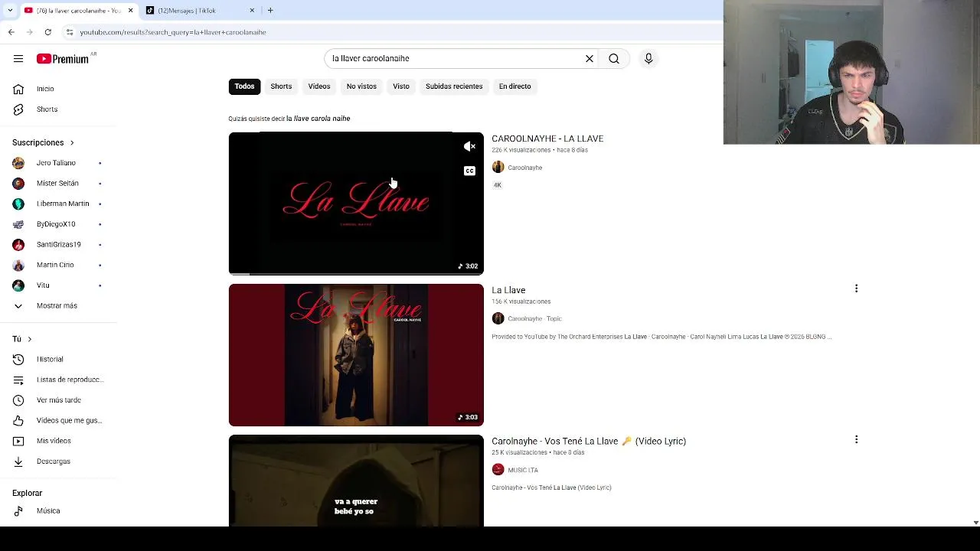Open La Llave topic video title
The height and width of the screenshot is (551, 980).
[x=508, y=290]
